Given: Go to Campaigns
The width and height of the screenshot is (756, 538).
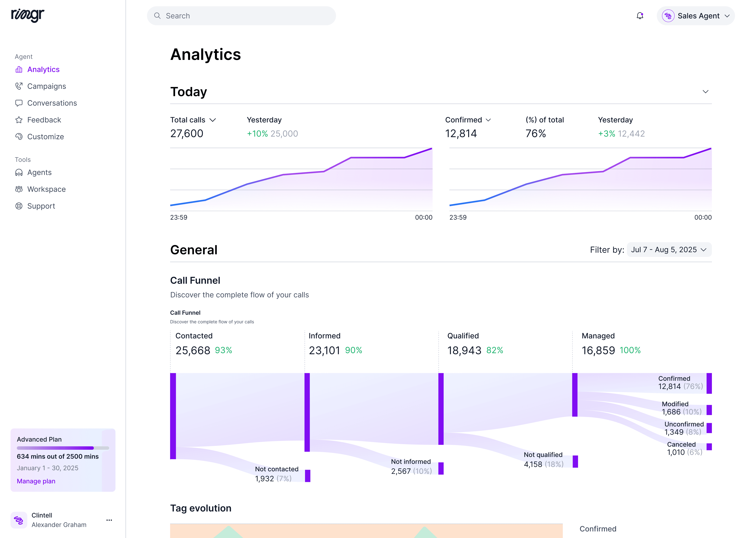Looking at the screenshot, I should [x=41, y=86].
